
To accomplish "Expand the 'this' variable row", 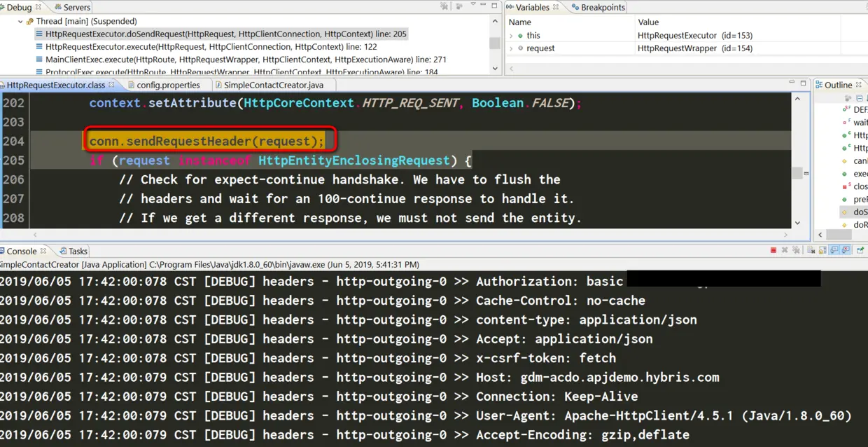I will coord(511,35).
